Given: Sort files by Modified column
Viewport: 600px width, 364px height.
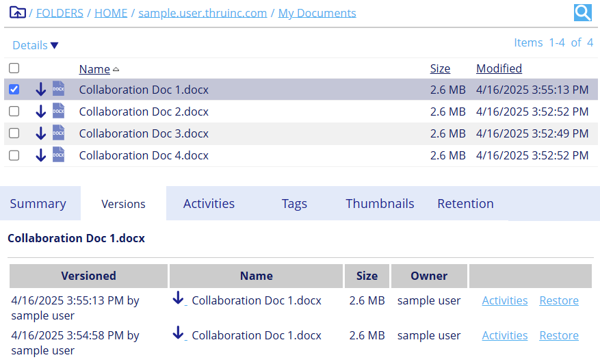Looking at the screenshot, I should pyautogui.click(x=499, y=68).
